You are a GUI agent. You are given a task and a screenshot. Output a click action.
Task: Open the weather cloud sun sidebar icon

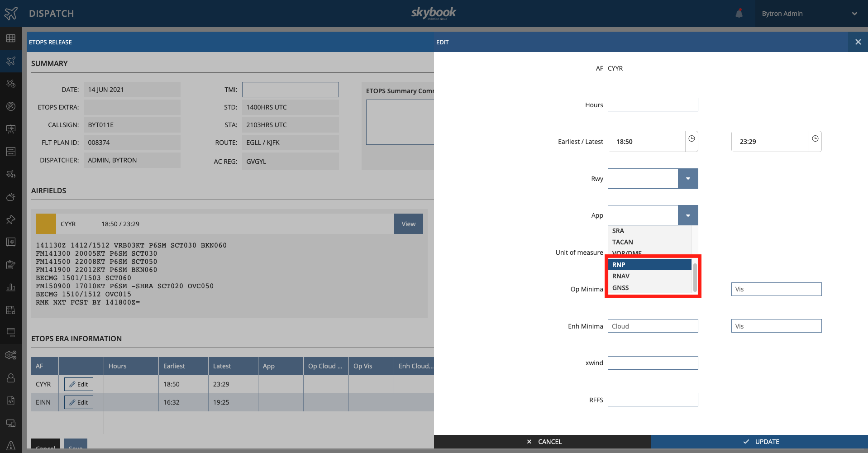11,197
